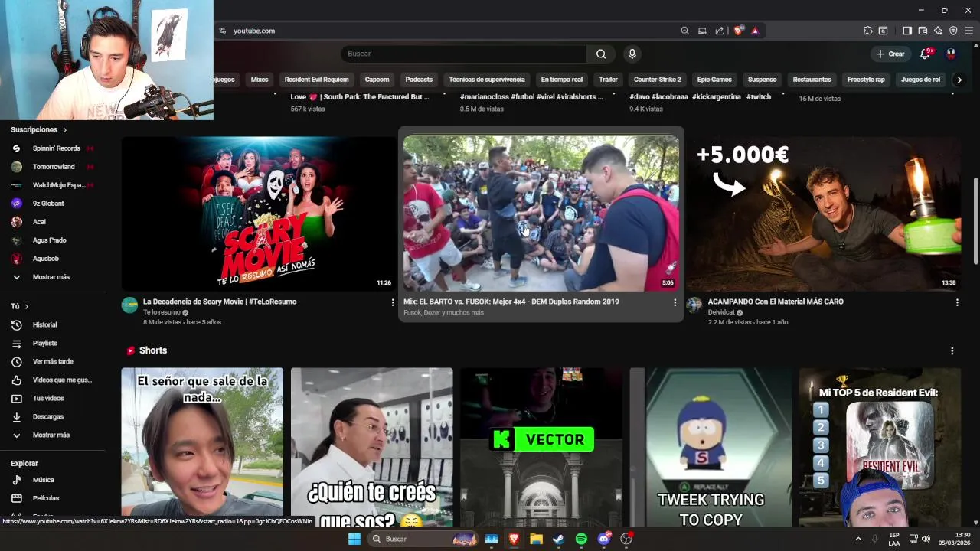Select the Mixes filter chip
Screen dimensions: 980x551
pyautogui.click(x=260, y=80)
